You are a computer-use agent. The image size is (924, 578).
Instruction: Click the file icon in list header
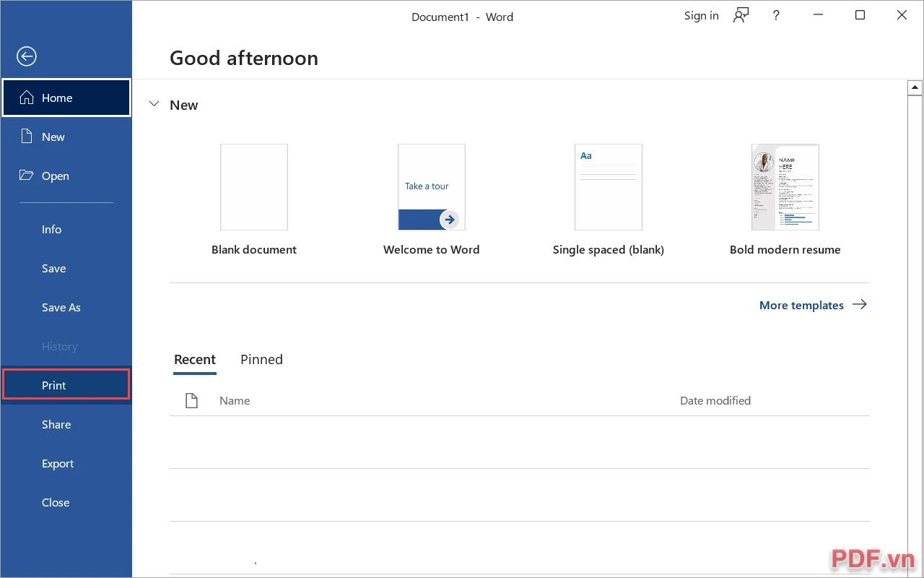click(191, 400)
